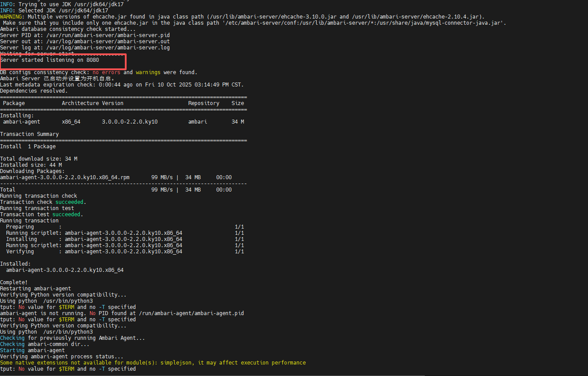Click the highlighted 'Server started listening on 8080' line
The image size is (588, 376).
[49, 60]
